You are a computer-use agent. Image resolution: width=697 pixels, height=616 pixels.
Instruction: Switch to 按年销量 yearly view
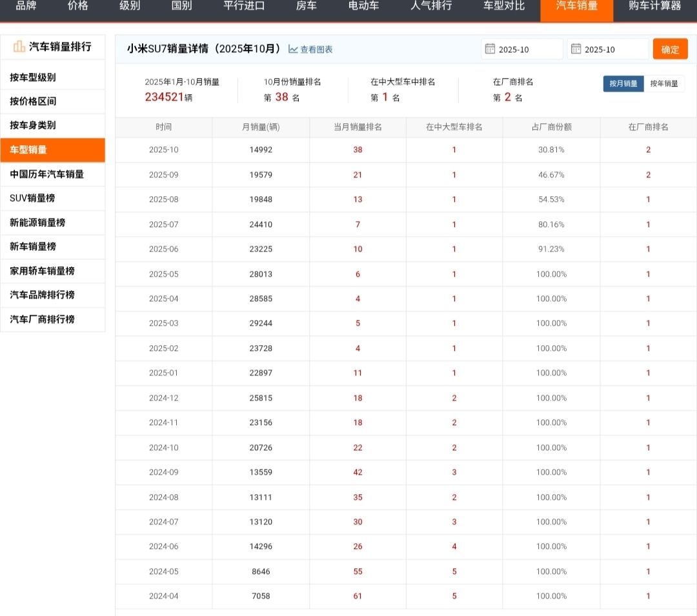coord(664,83)
